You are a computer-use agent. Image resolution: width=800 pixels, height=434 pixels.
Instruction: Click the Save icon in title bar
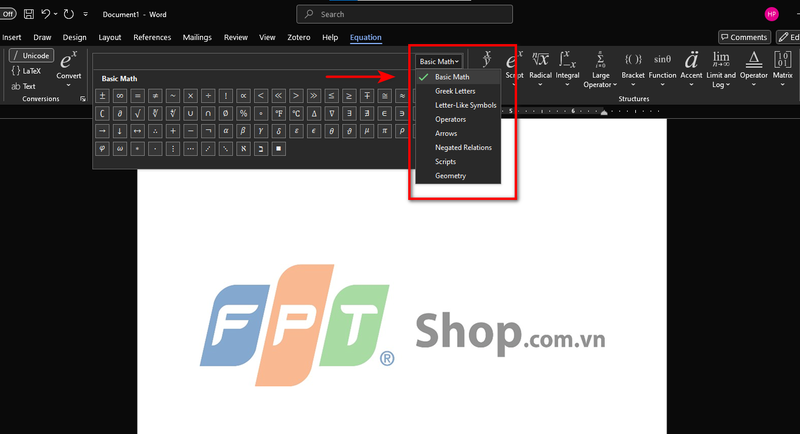coord(29,14)
